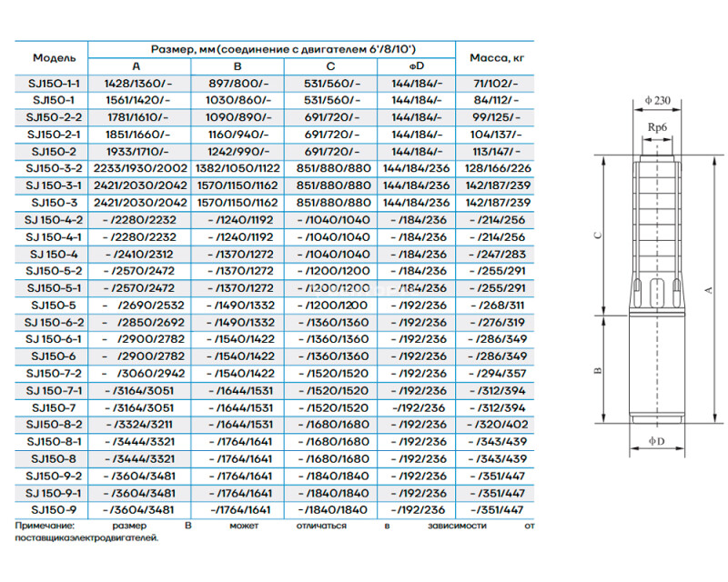Click the mass value 128/166/226
728x582 pixels.
(x=498, y=168)
